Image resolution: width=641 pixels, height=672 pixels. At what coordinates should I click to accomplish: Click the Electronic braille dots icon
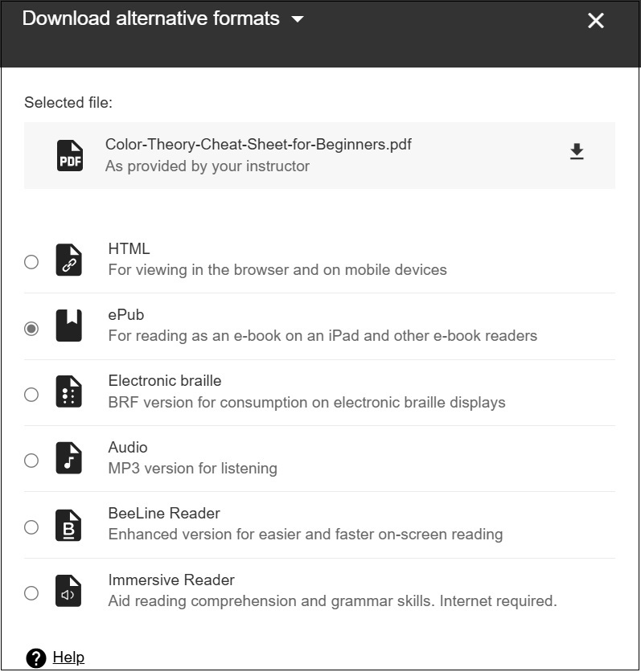68,391
